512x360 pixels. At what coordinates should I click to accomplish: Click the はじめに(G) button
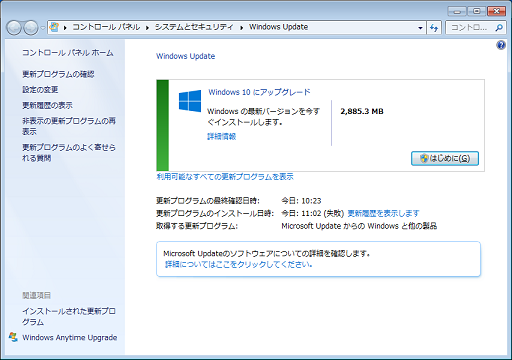click(445, 158)
